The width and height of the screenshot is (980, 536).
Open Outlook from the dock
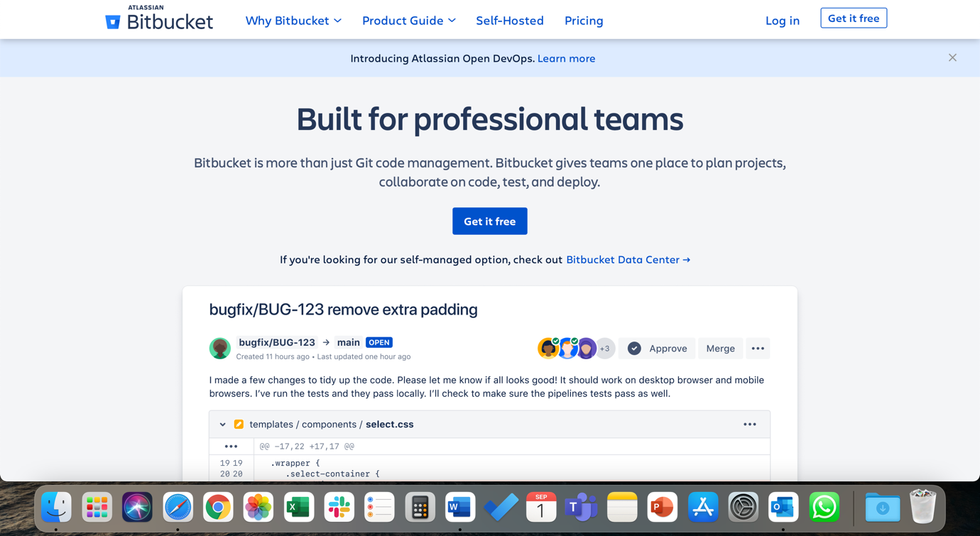coord(783,507)
